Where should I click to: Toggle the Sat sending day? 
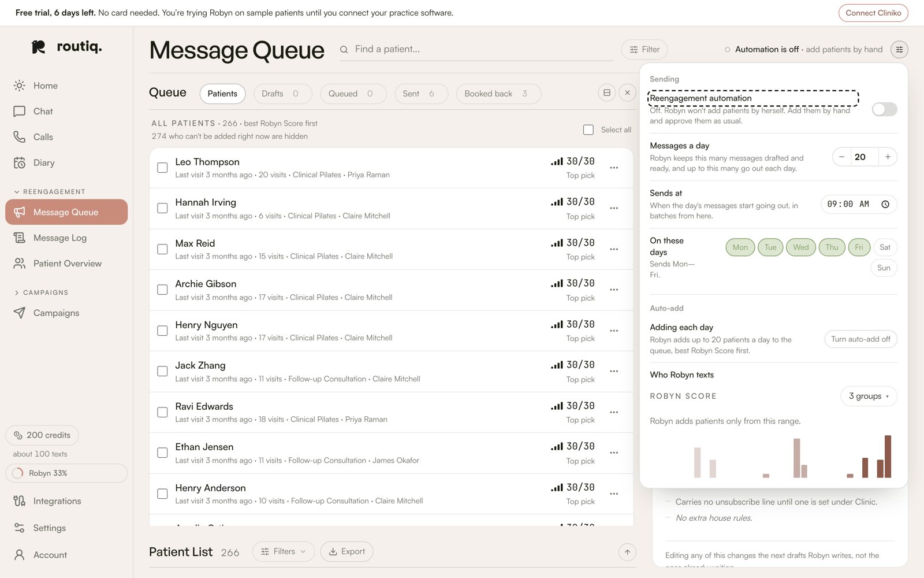(885, 247)
